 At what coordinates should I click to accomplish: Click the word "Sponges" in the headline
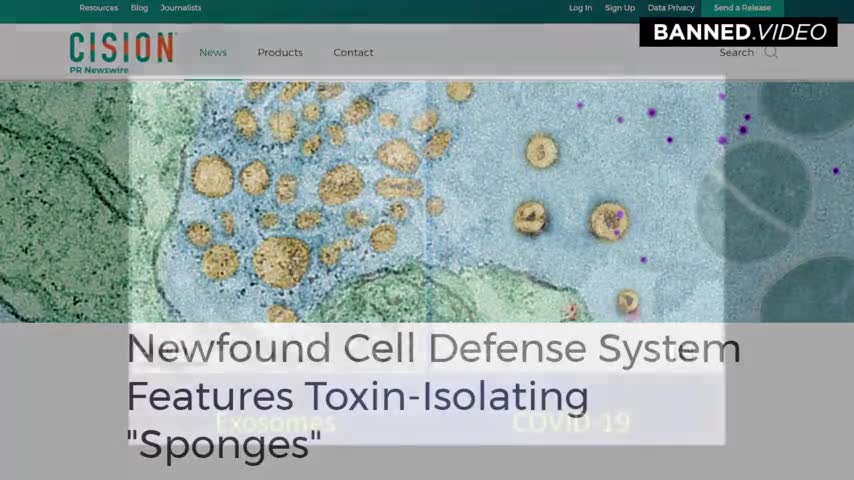(x=224, y=445)
